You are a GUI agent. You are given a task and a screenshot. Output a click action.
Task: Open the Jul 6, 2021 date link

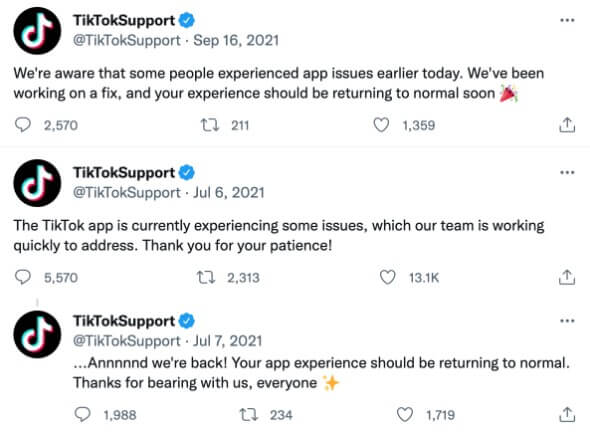[x=229, y=193]
